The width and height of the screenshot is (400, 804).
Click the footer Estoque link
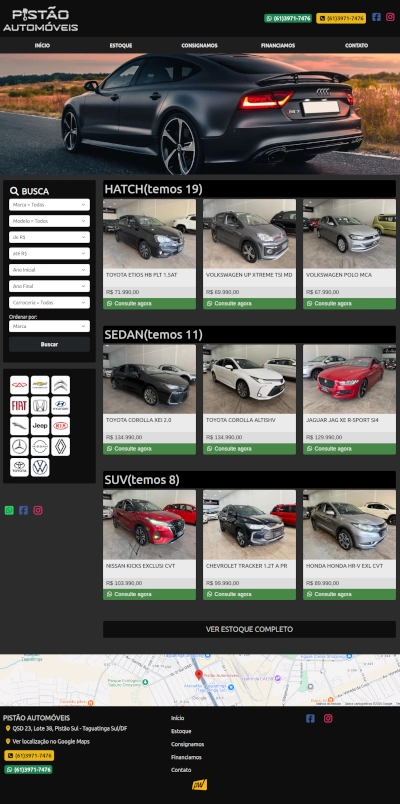point(181,731)
